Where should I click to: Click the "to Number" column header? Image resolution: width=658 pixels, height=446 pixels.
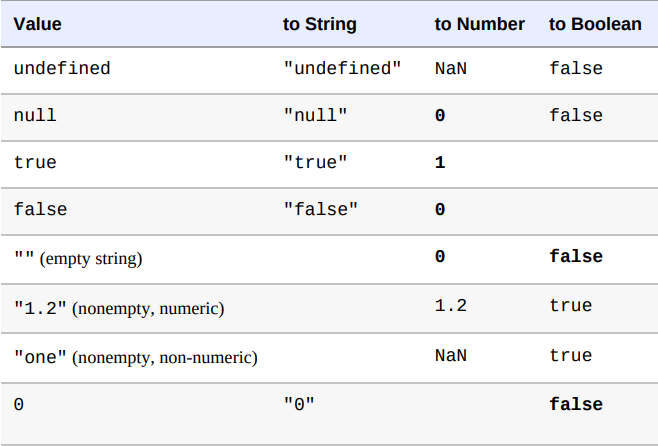479,24
